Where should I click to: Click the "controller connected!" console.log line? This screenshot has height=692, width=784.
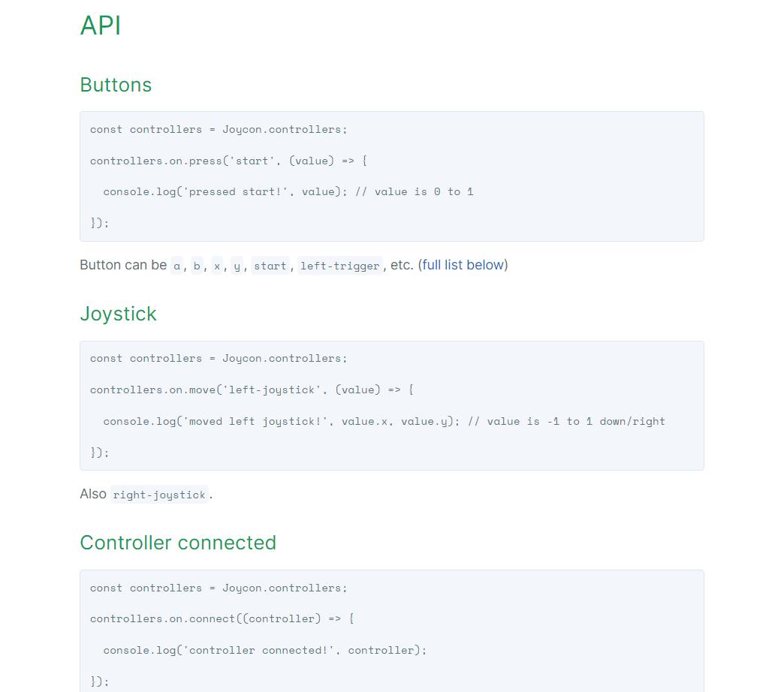264,650
